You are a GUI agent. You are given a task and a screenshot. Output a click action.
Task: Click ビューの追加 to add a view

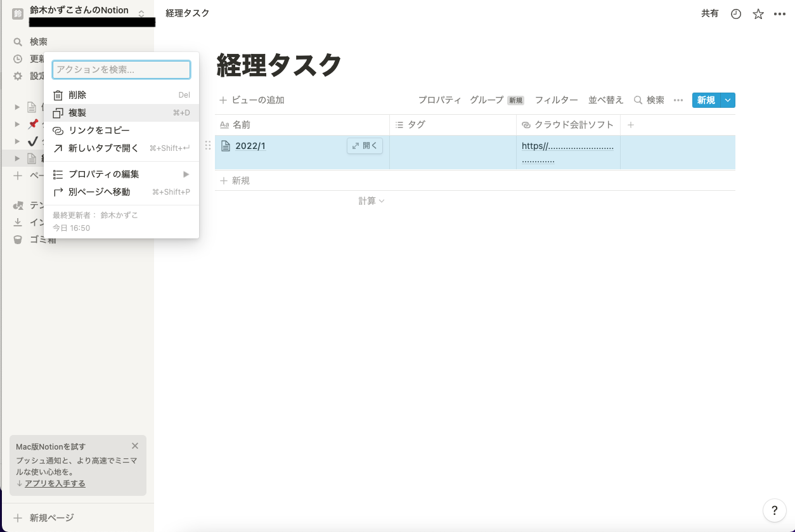coord(252,100)
